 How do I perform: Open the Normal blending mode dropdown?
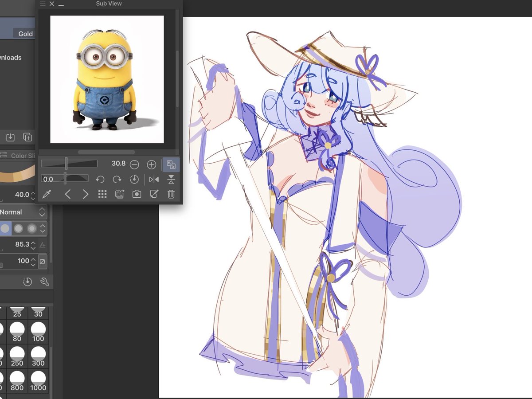[23, 212]
